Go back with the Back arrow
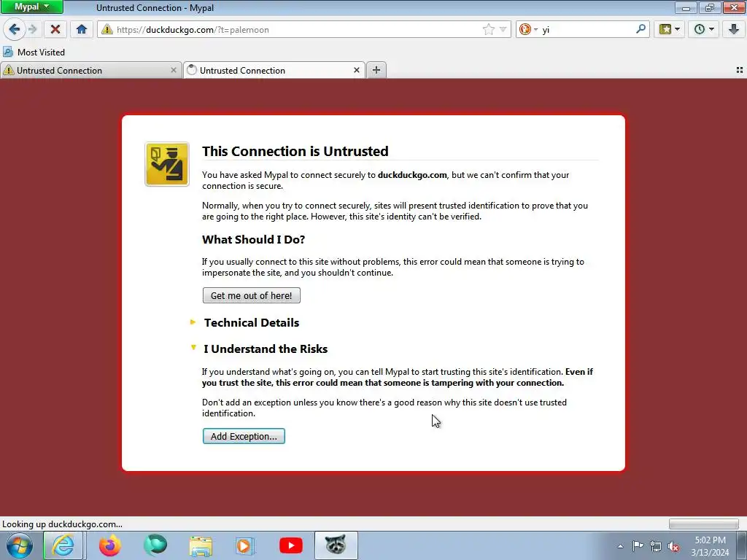 click(x=15, y=29)
